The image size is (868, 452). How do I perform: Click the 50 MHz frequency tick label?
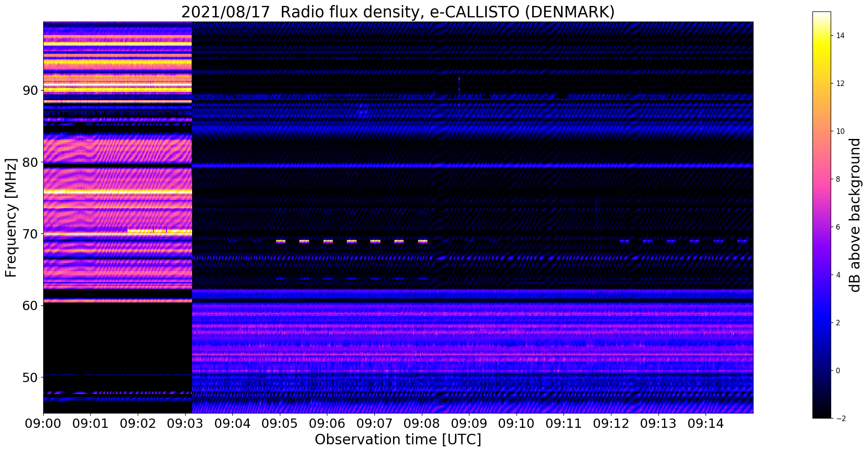[x=31, y=377]
